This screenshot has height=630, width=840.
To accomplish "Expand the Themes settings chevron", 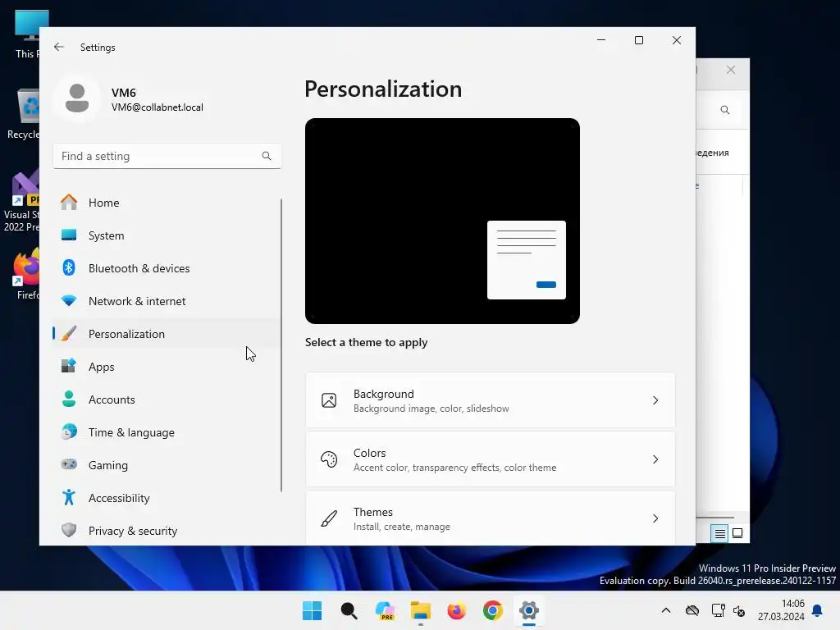I will (x=655, y=518).
